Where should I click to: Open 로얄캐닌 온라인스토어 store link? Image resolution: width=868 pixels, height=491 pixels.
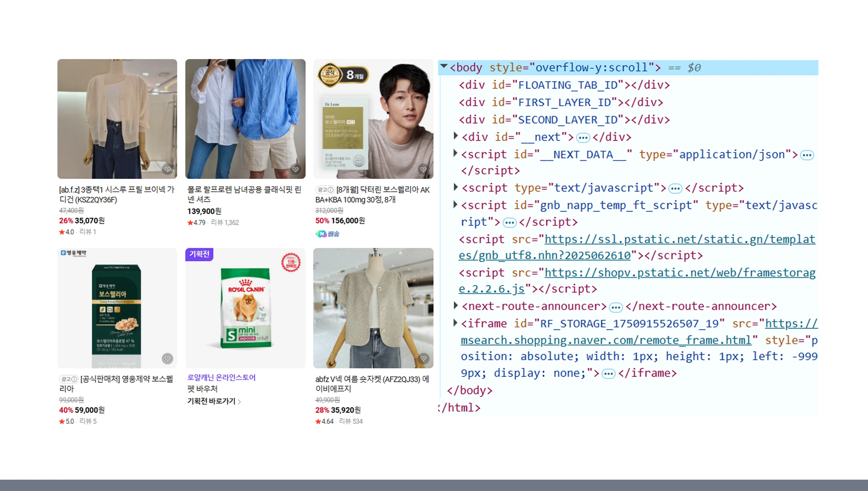coord(221,378)
